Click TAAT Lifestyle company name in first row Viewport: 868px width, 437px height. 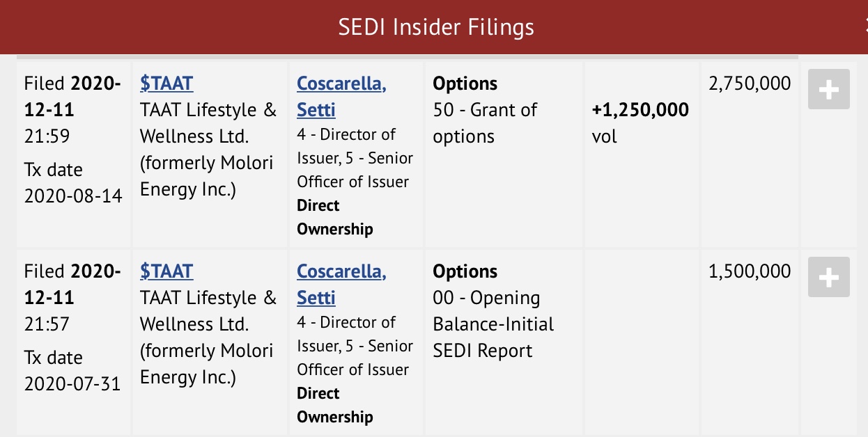[208, 150]
